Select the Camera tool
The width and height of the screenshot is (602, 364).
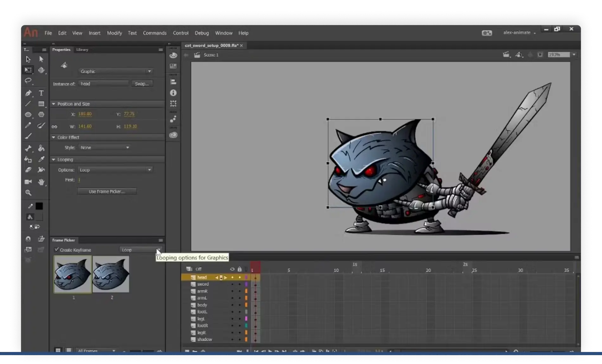(x=28, y=182)
